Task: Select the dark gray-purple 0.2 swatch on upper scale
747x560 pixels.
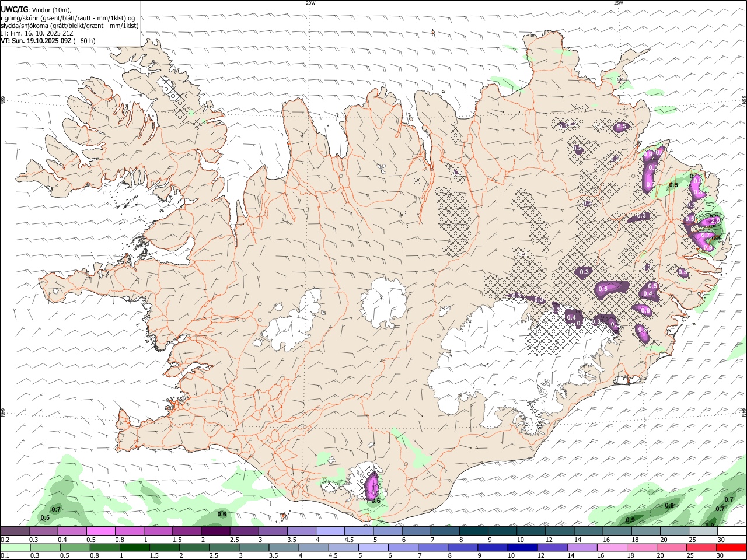Action: (15, 531)
